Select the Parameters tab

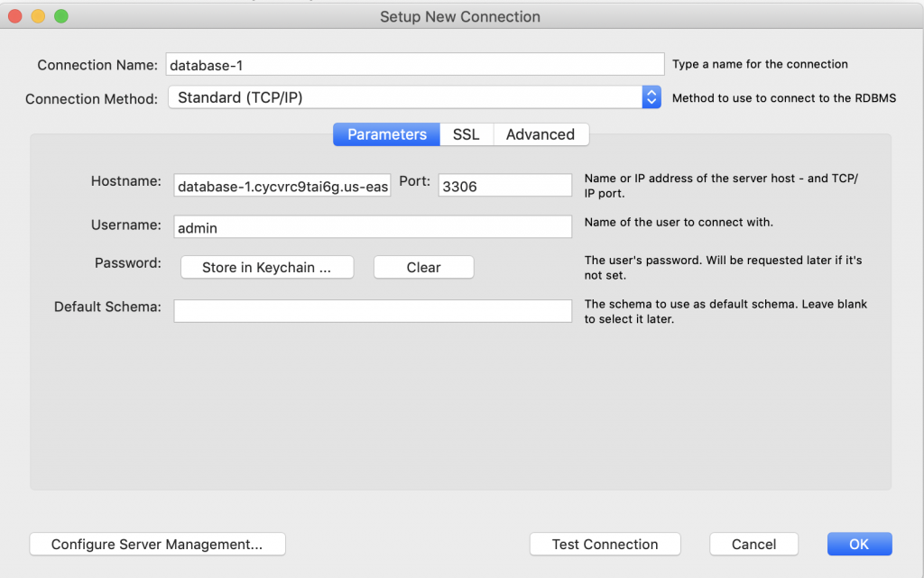coord(386,134)
